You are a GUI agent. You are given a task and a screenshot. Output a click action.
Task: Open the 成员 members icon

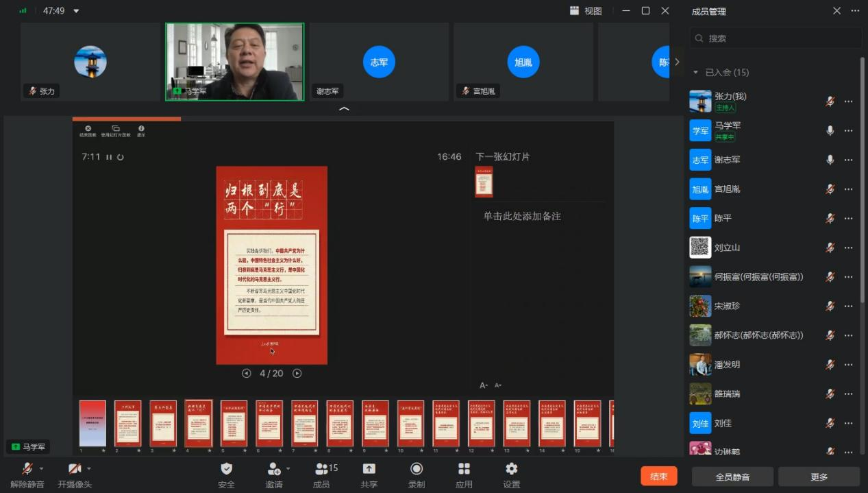[x=321, y=469]
